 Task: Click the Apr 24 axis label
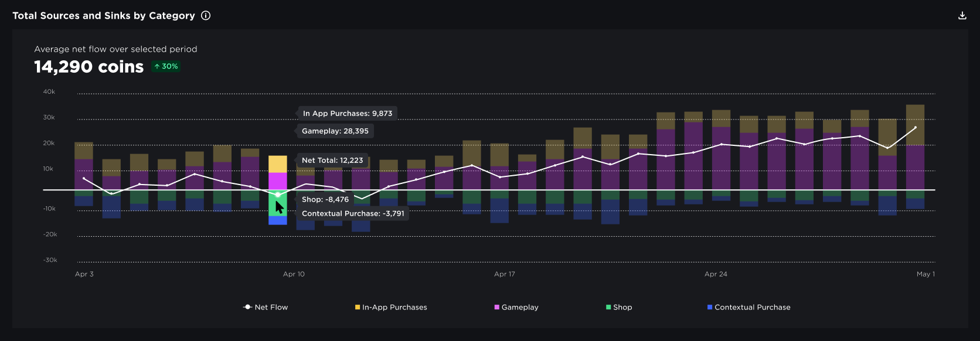(x=716, y=274)
